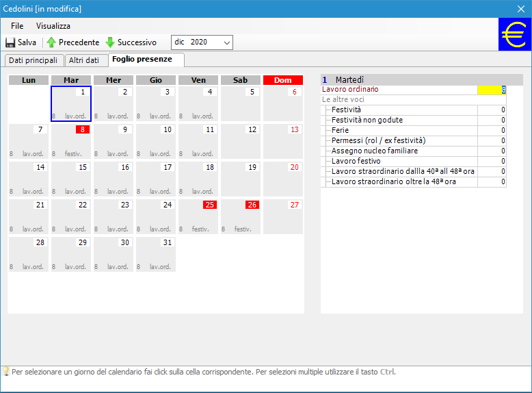532x393 pixels.
Task: Select day 31 calendar cell
Action: (156, 255)
